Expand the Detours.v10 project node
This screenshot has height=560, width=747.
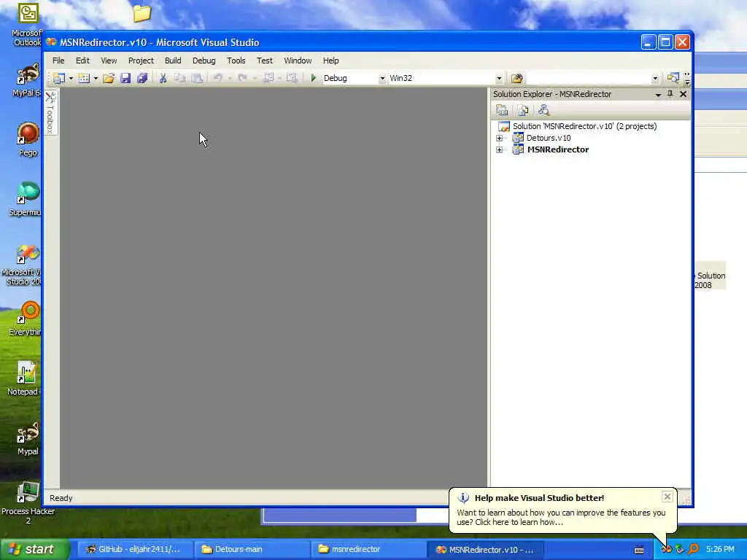(499, 138)
